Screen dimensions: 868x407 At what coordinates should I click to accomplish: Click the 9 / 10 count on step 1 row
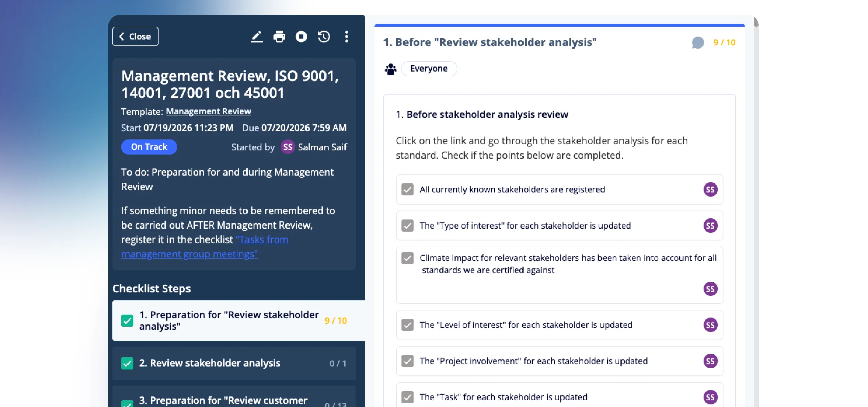coord(336,321)
